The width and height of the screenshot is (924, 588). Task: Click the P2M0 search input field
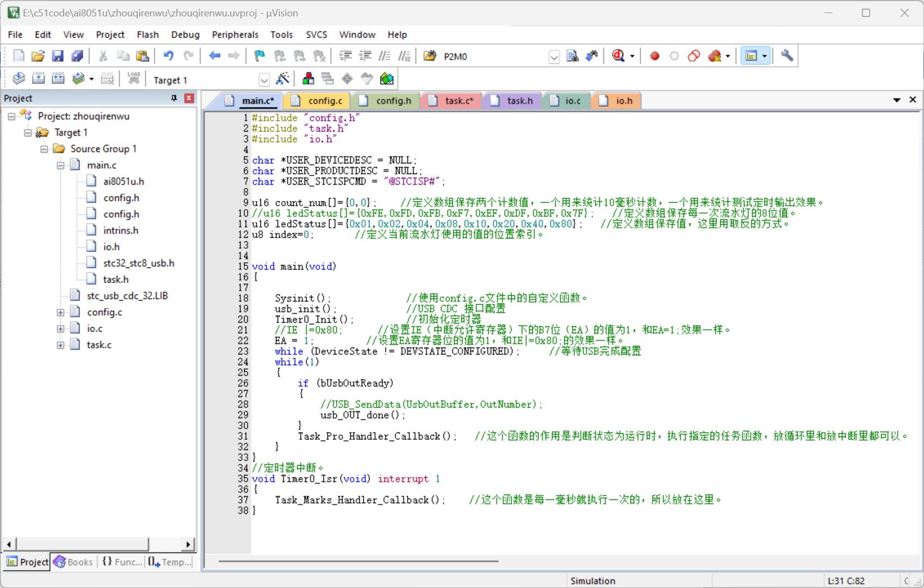point(494,57)
